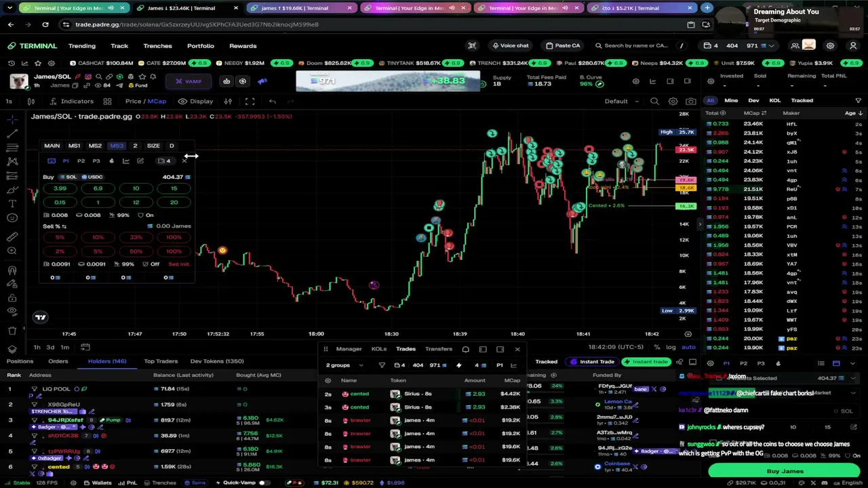Filter trades by KOL
The image size is (868, 488).
point(774,100)
